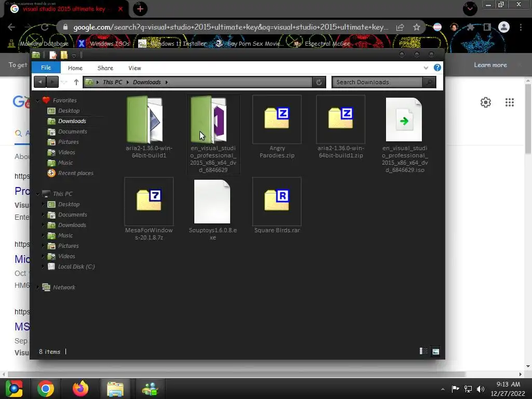Screen dimensions: 532x399
Task: Launch Firefox from the taskbar
Action: pos(81,389)
